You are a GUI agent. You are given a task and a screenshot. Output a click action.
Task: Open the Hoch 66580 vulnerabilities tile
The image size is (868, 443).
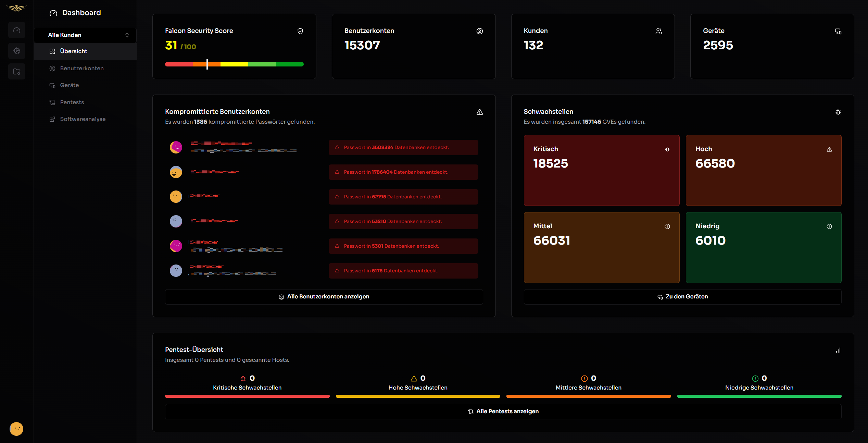pyautogui.click(x=764, y=170)
